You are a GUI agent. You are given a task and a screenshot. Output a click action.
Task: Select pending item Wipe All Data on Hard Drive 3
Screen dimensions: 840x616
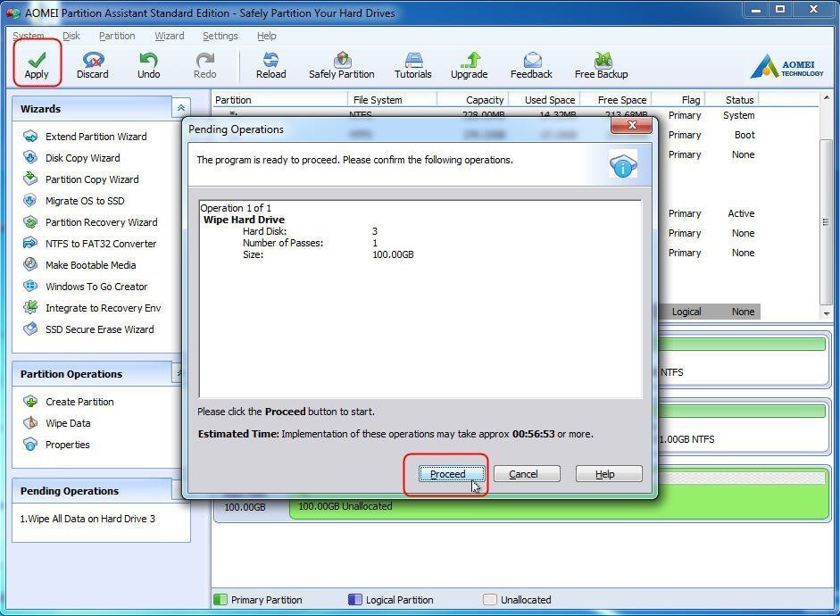tap(87, 519)
